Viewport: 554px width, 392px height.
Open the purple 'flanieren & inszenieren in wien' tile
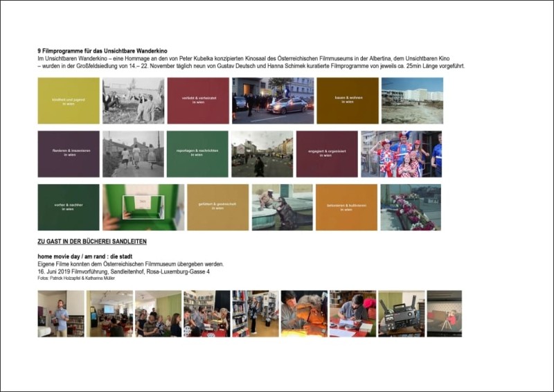(69, 154)
